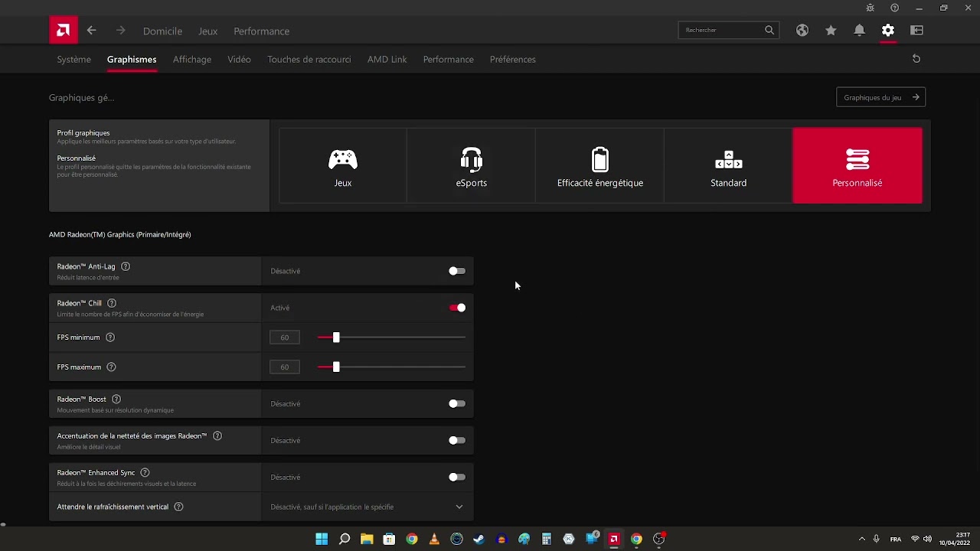Enable Radeon Anti-Lag toggle
This screenshot has width=980, height=551.
pyautogui.click(x=457, y=271)
